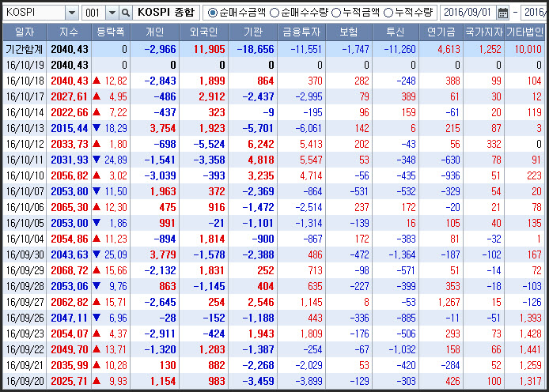Image resolution: width=549 pixels, height=392 pixels.
Task: Select the 순매수금액 radio button
Action: coord(212,13)
